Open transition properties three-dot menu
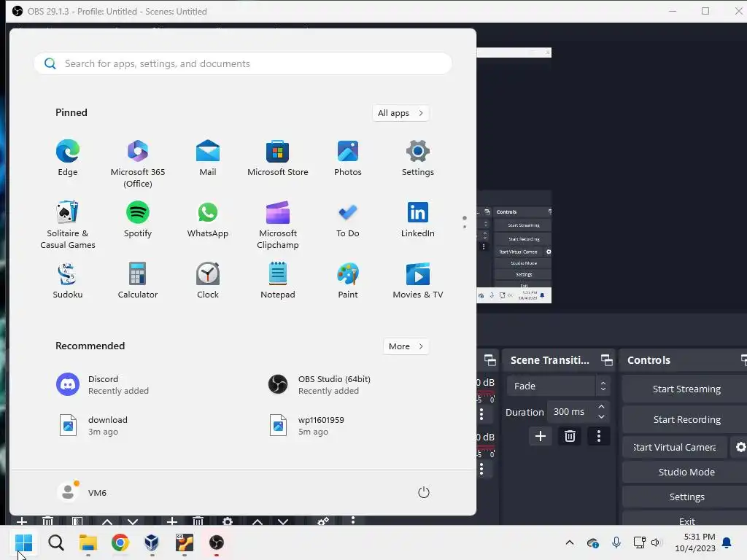 [x=599, y=436]
